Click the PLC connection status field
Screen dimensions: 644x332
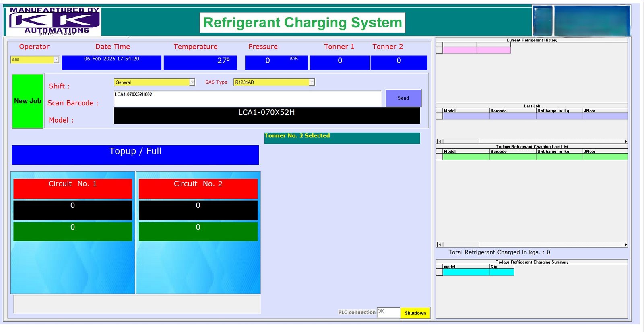(x=388, y=312)
